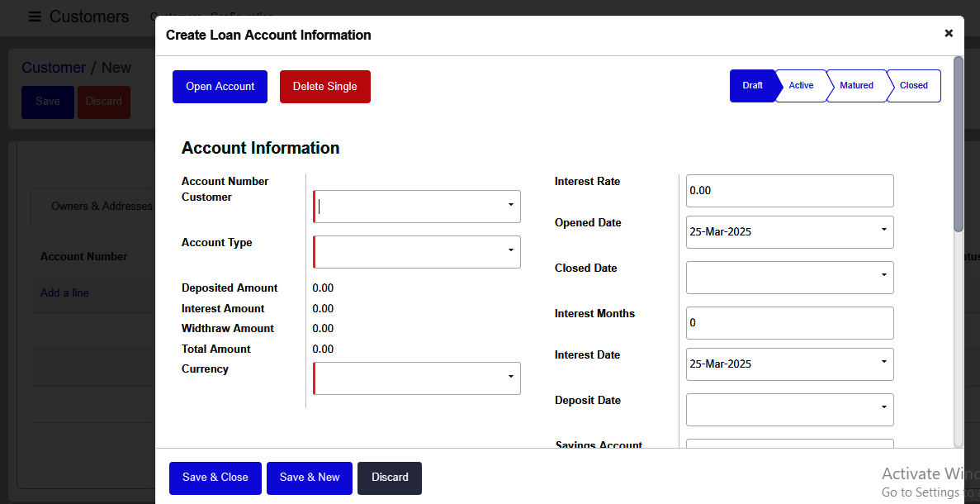980x504 pixels.
Task: Open the Configuration menu
Action: pyautogui.click(x=241, y=17)
